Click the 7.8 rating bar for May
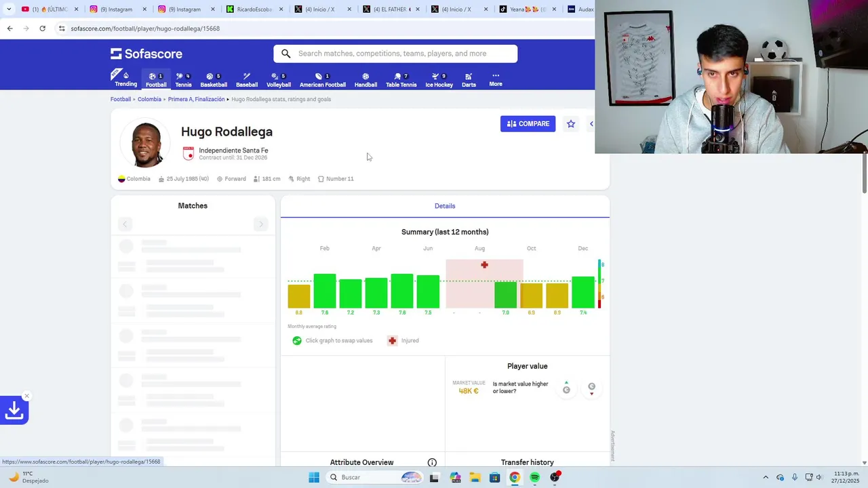 [402, 291]
